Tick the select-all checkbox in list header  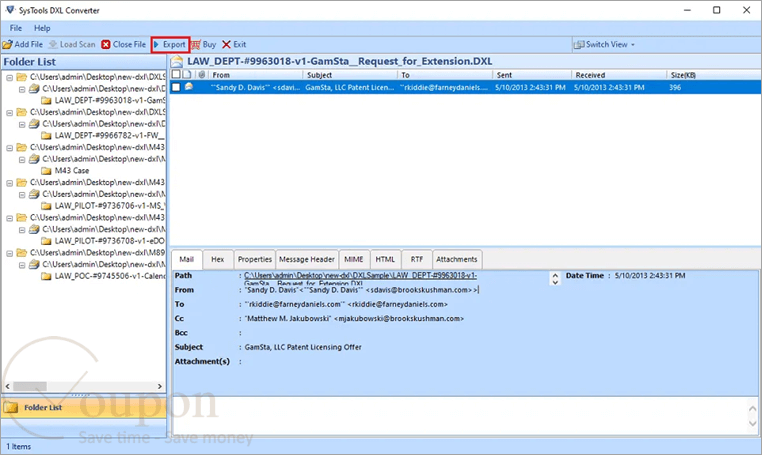tap(176, 74)
